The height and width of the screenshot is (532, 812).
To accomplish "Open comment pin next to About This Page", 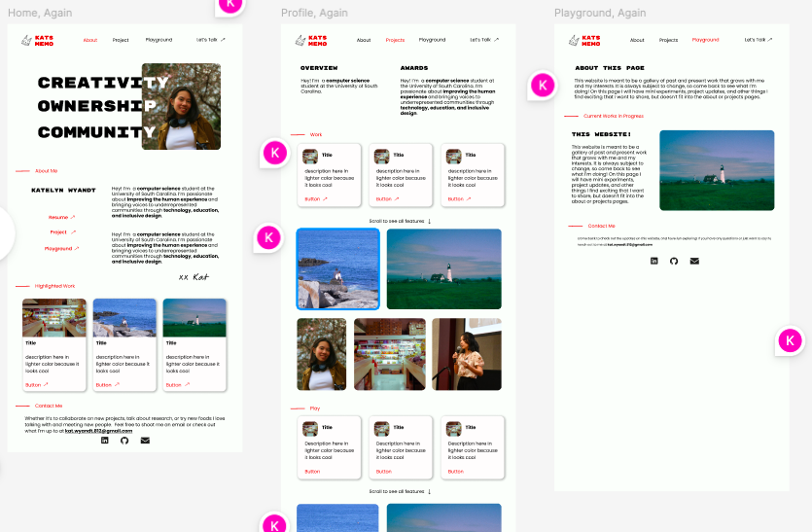I will [x=544, y=86].
